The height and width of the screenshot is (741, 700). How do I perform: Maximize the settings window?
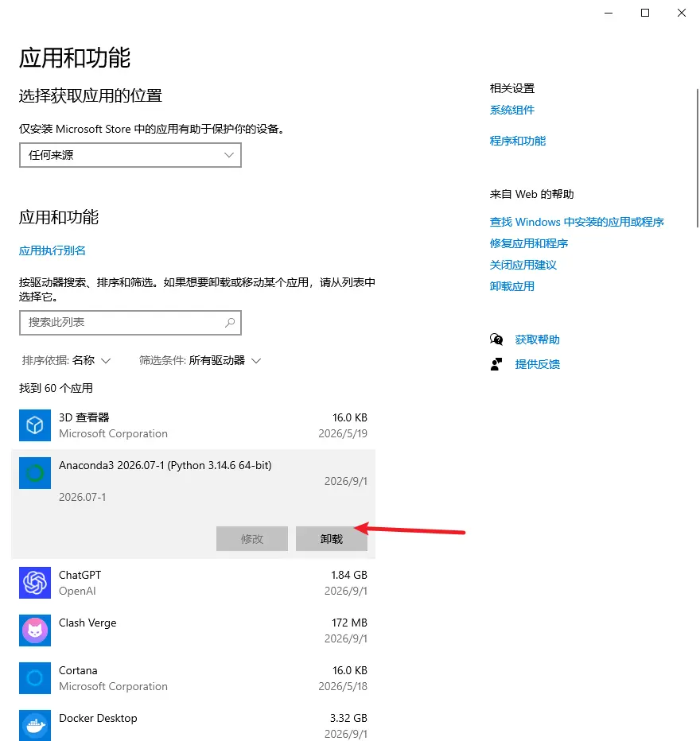644,13
